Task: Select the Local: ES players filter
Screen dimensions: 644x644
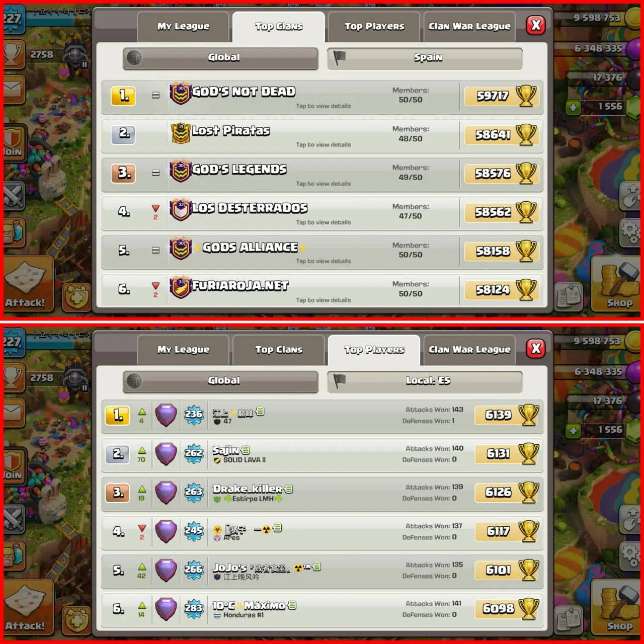Action: (x=425, y=381)
